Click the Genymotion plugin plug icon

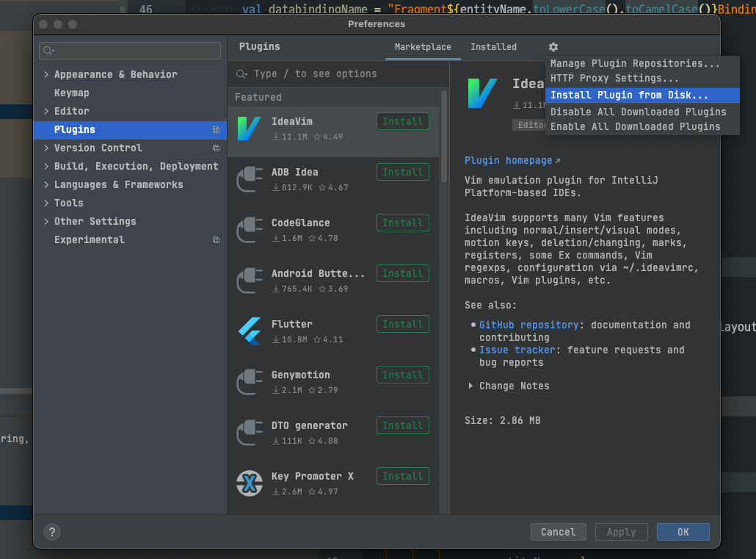(250, 382)
